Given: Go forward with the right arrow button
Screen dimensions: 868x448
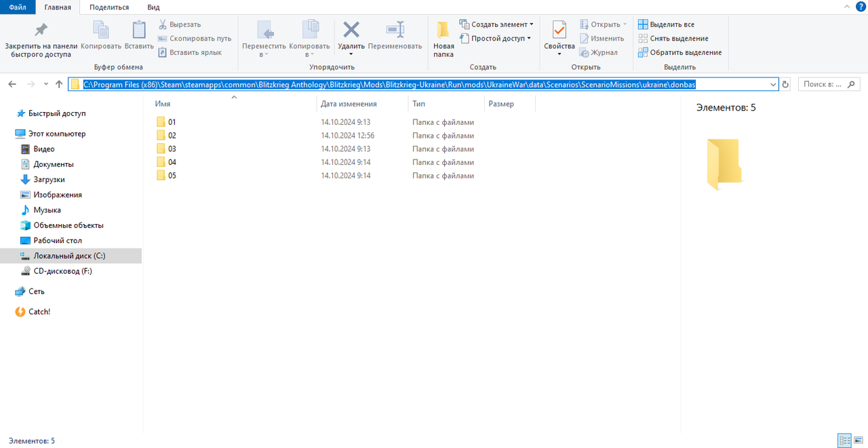Looking at the screenshot, I should (31, 84).
